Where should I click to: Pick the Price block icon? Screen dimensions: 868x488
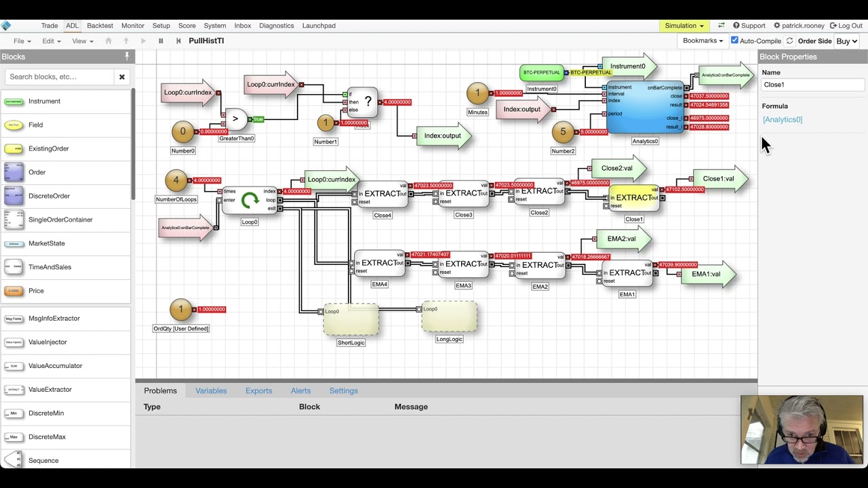click(14, 291)
